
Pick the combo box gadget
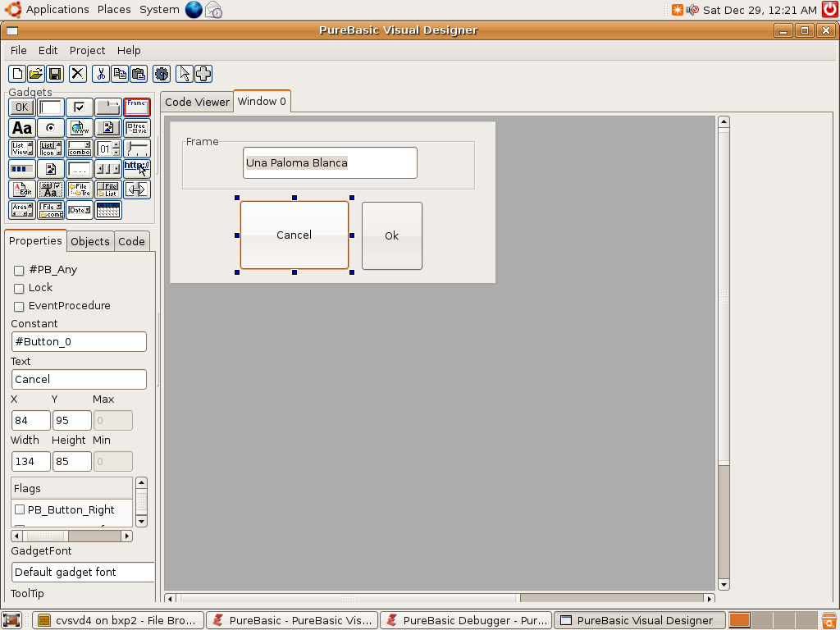pos(80,148)
